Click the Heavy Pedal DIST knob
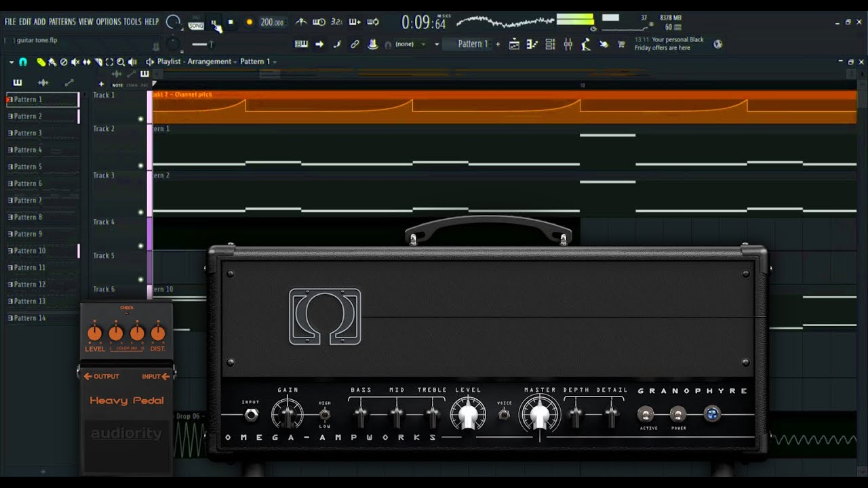The image size is (868, 488). point(158,333)
